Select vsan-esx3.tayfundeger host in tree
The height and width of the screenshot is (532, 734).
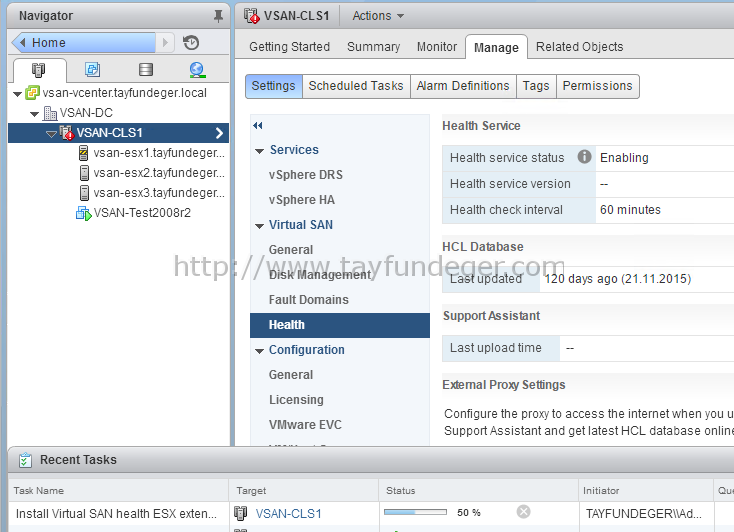(x=159, y=193)
